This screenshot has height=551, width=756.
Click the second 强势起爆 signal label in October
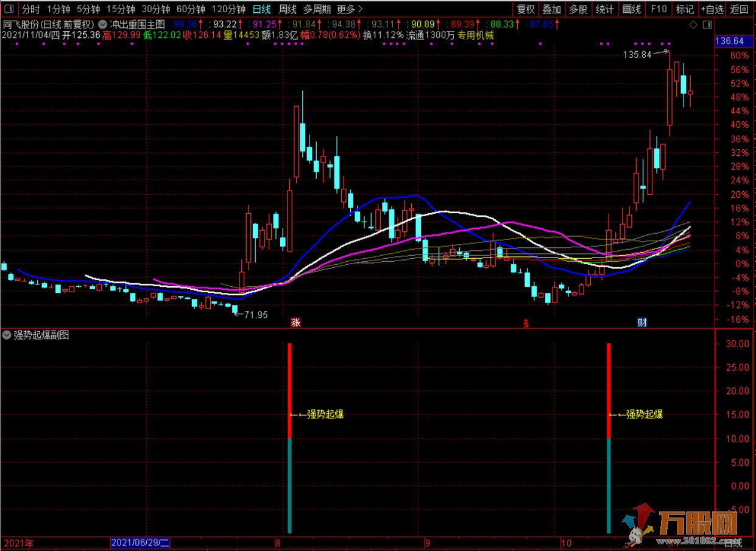644,415
